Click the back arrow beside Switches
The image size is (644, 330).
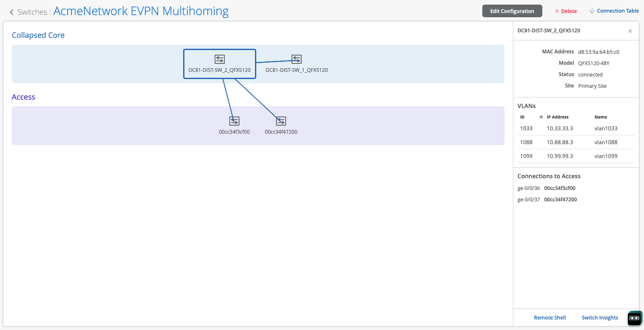tap(12, 12)
